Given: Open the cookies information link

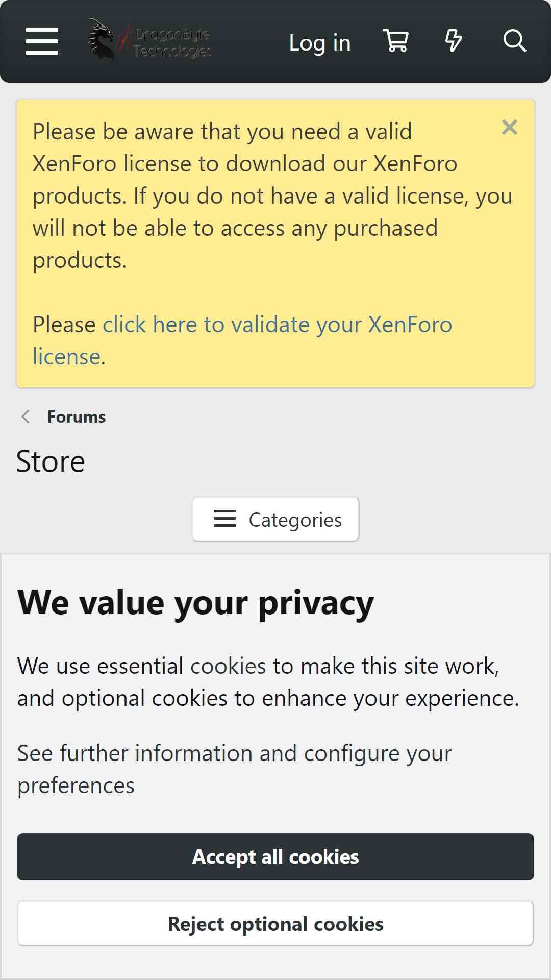Looking at the screenshot, I should (228, 666).
